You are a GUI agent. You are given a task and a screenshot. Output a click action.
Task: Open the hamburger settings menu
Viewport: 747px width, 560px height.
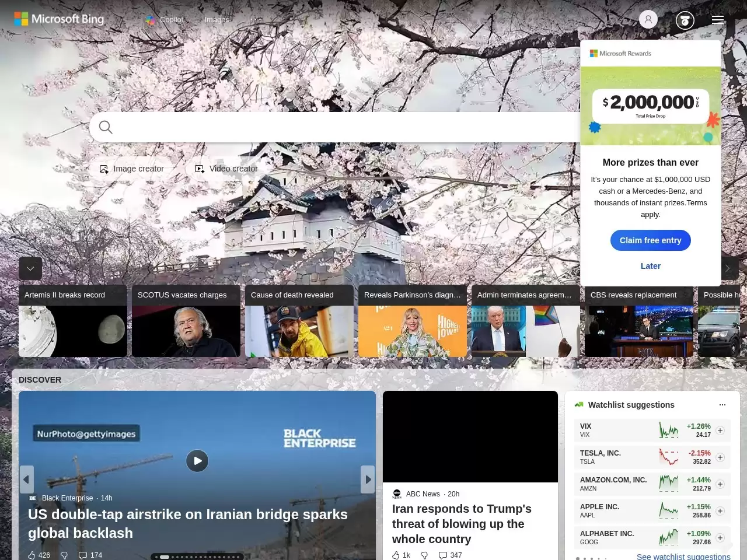[x=718, y=20]
